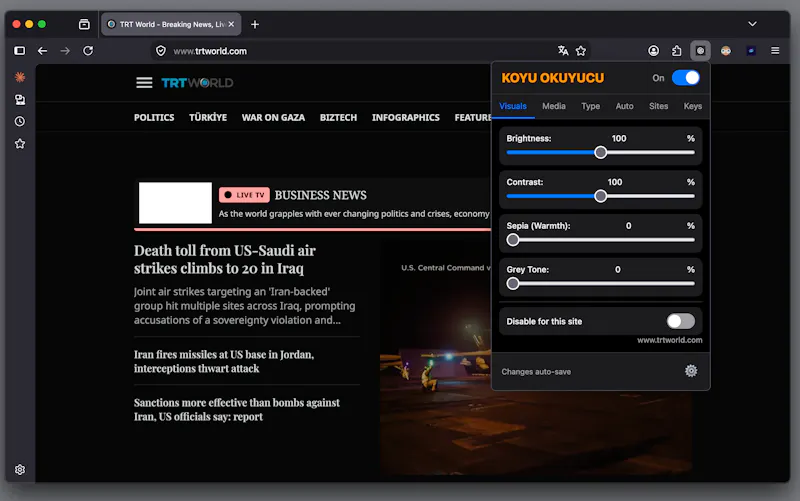
Task: Click the Brightness slider handle
Action: coord(601,153)
